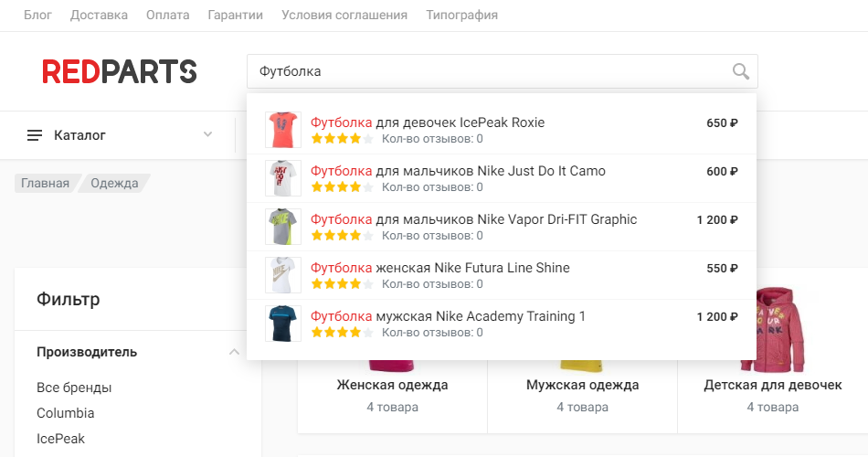Open the Гарантии menu item

235,15
